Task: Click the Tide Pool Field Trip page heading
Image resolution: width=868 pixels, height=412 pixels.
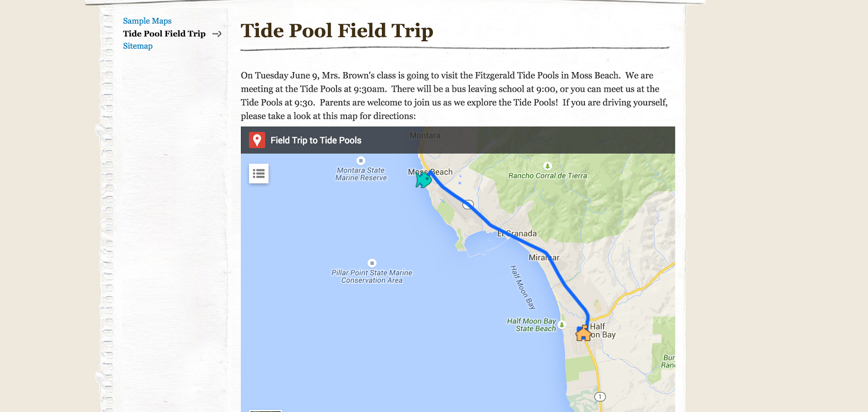Action: [x=337, y=31]
